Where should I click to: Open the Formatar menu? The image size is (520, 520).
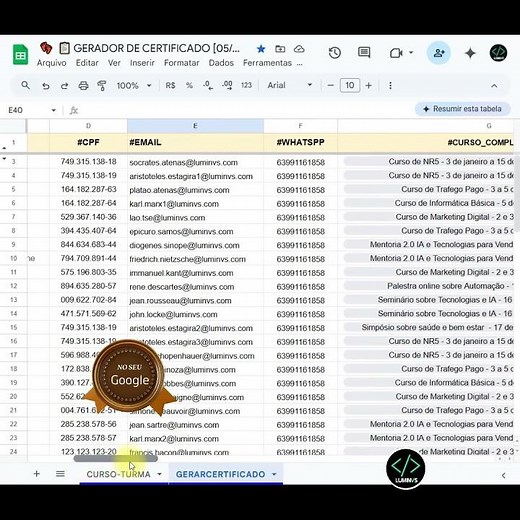click(x=181, y=63)
